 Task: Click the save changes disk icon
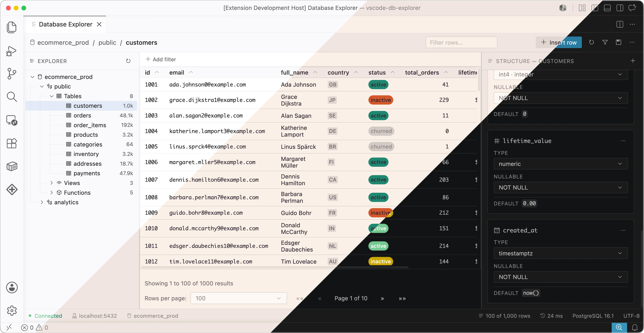(x=619, y=43)
